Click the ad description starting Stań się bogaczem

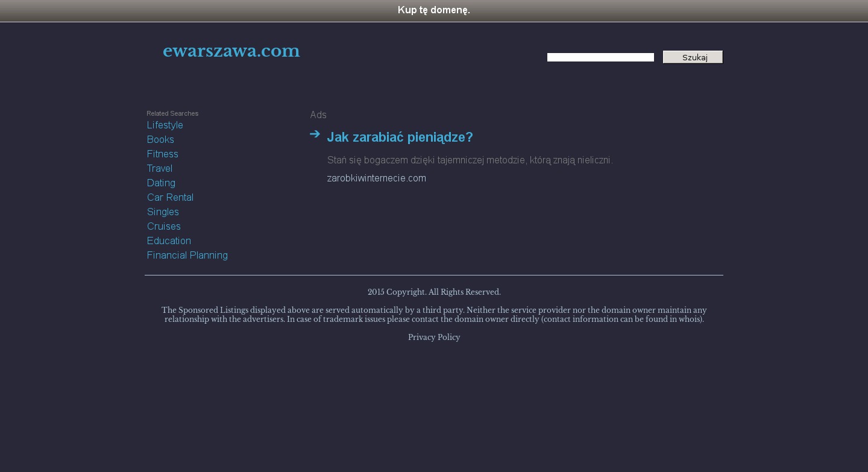470,160
